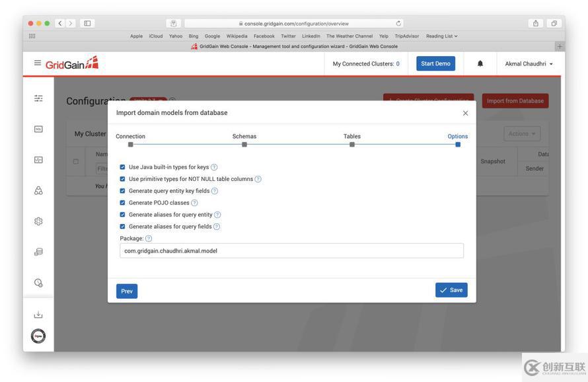Open the database snapshots sidebar icon
This screenshot has height=382, width=588.
(38, 252)
